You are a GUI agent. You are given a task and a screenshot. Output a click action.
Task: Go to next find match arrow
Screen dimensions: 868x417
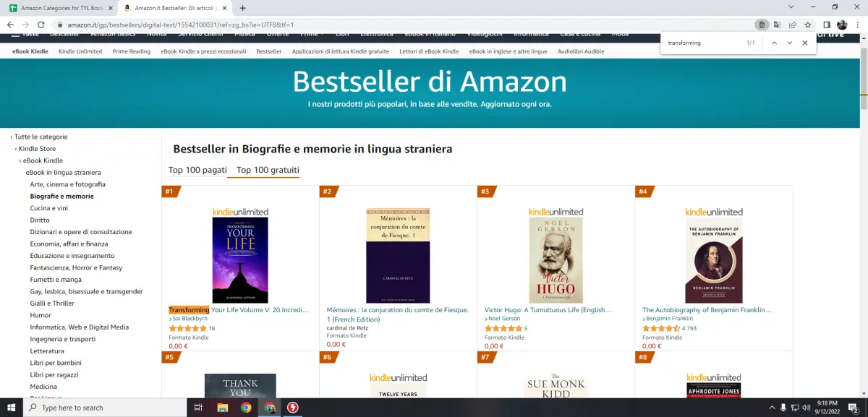(789, 43)
